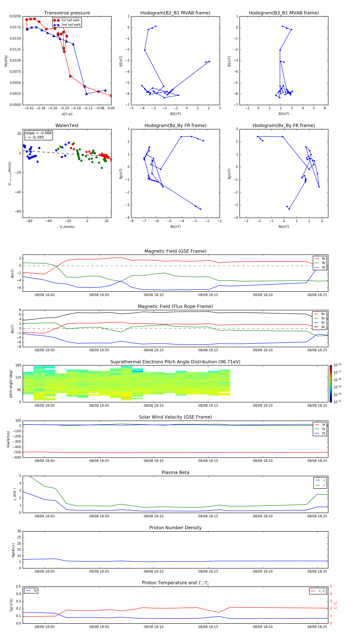Click the "βp and β" y-axis label

(x=14, y=494)
